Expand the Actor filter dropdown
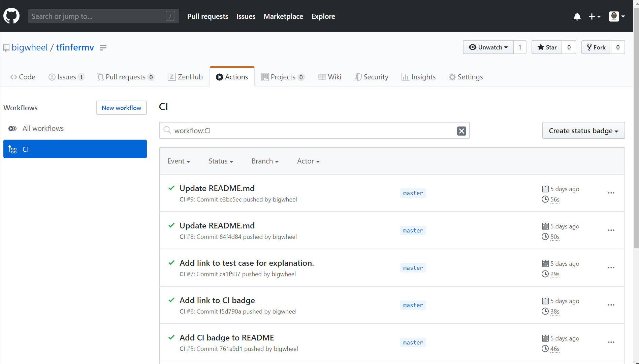 coord(308,161)
